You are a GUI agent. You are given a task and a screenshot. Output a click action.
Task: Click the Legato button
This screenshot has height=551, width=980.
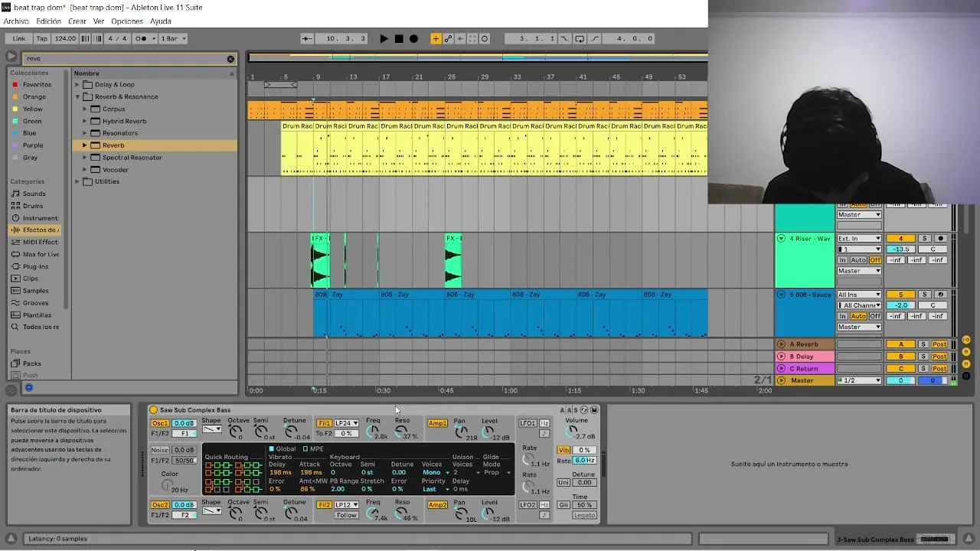[x=584, y=515]
